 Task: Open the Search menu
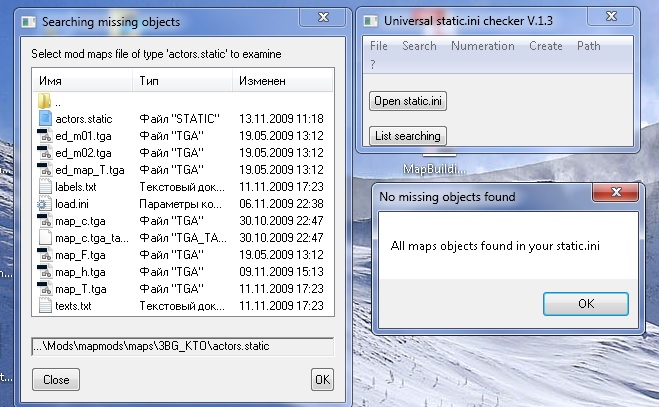point(419,46)
